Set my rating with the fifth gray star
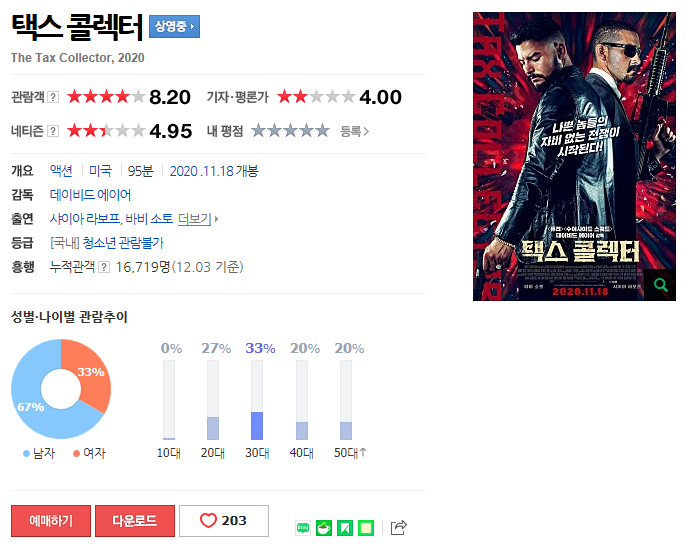 (323, 130)
